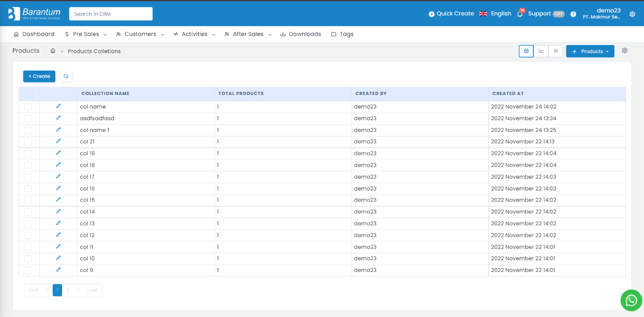The image size is (644, 317).
Task: Click the Barantum logo
Action: coord(34,14)
